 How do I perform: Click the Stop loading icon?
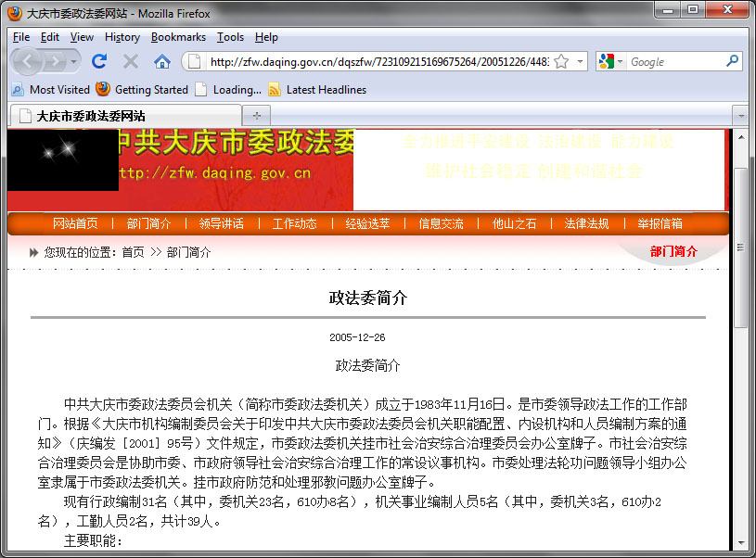tap(131, 61)
